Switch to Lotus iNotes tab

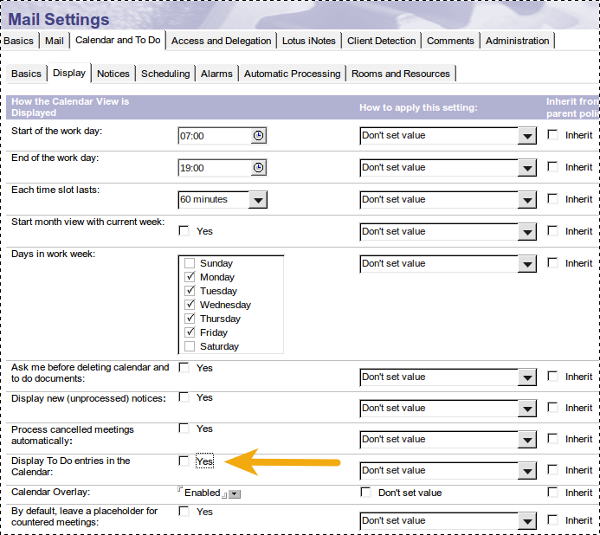pos(308,41)
